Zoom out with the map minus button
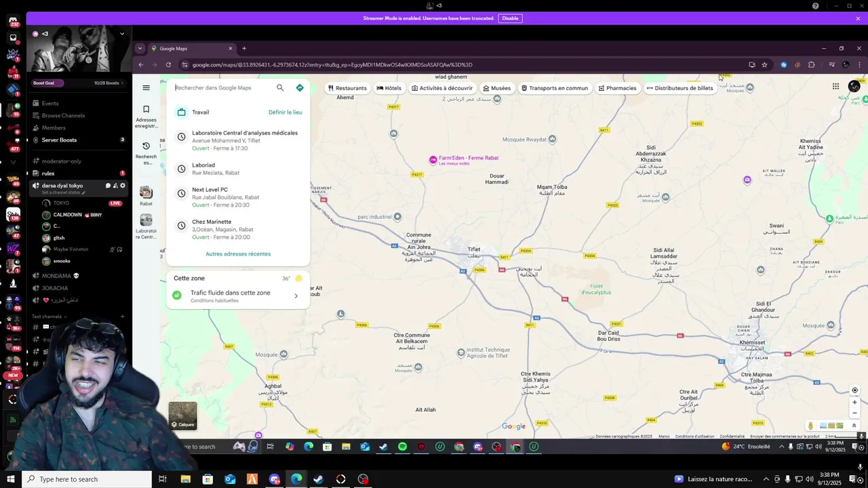Viewport: 868px width, 488px height. tap(854, 413)
